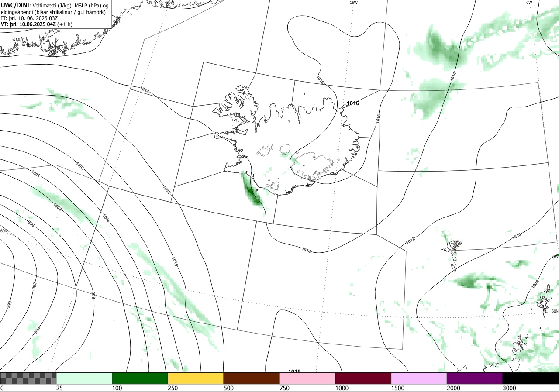Image resolution: width=559 pixels, height=392 pixels.
Task: Click the "2000" legend value
Action: 454,388
